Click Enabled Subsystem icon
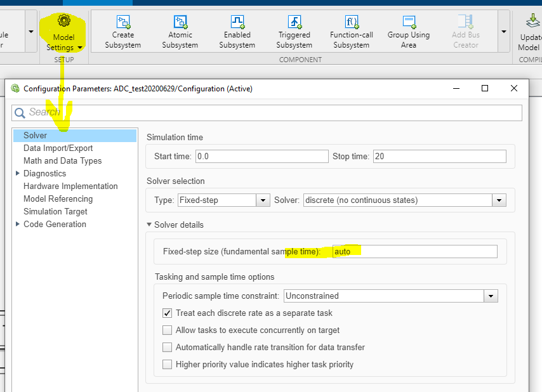 (x=237, y=22)
